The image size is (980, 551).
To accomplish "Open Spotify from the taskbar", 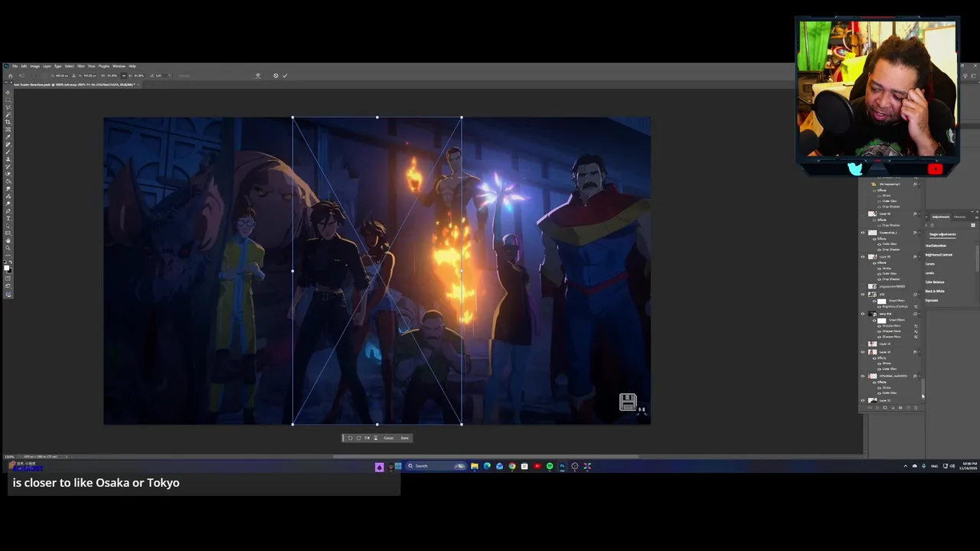I will coord(550,466).
